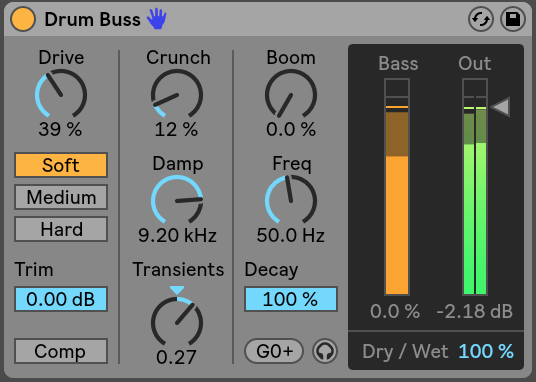
Task: Click the Bass meter bar
Action: coord(397,187)
